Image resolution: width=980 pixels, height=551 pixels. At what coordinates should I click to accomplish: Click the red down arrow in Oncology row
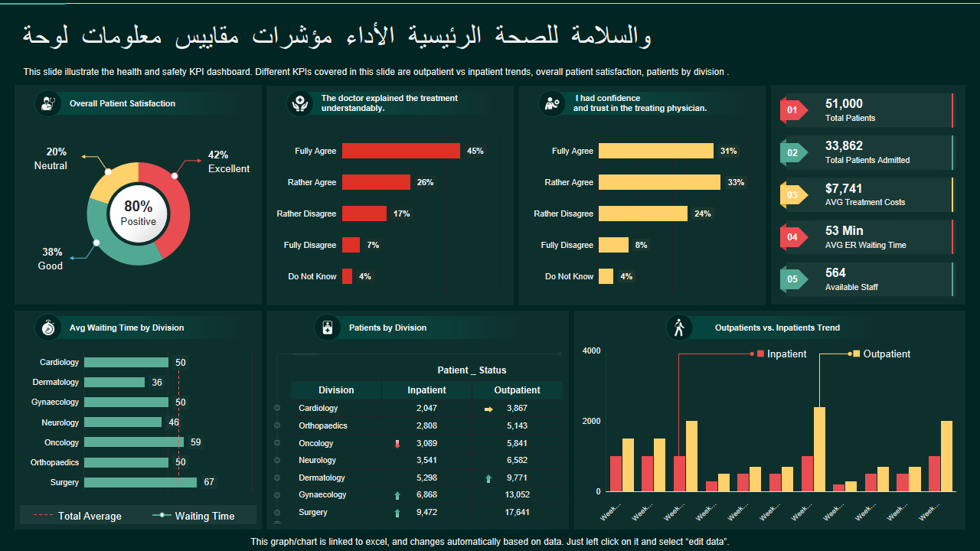397,444
